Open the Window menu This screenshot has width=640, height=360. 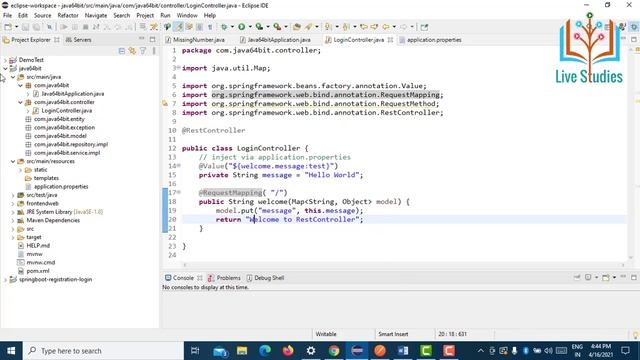click(x=187, y=15)
